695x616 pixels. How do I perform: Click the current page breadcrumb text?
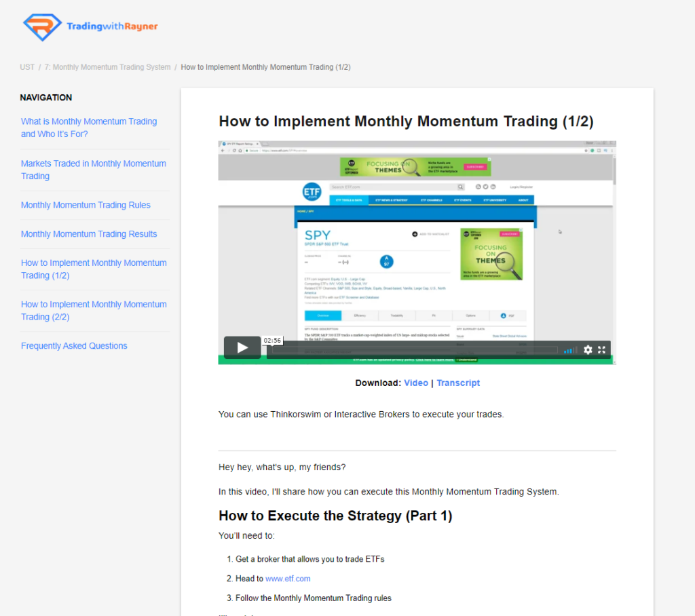(x=265, y=67)
